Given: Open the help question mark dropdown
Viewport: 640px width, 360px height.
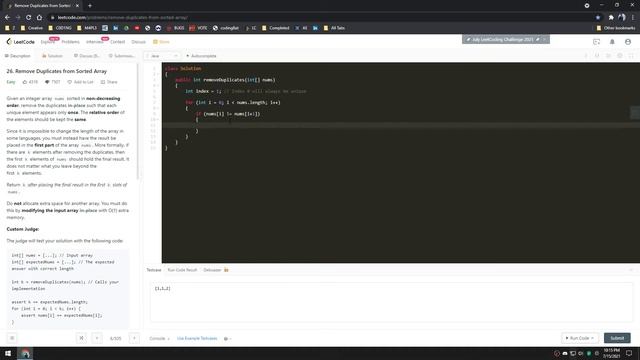Looking at the screenshot, I should pos(227,338).
